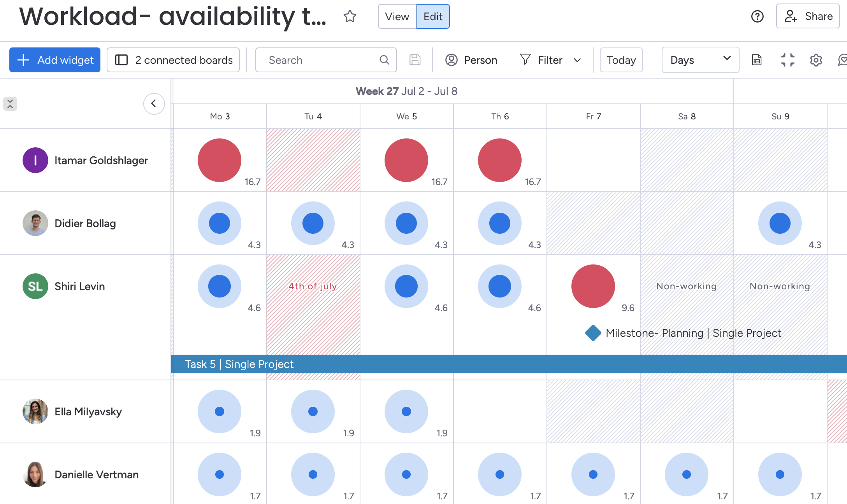Collapse the people sidebar with the circled arrow
The image size is (847, 504).
pyautogui.click(x=154, y=104)
